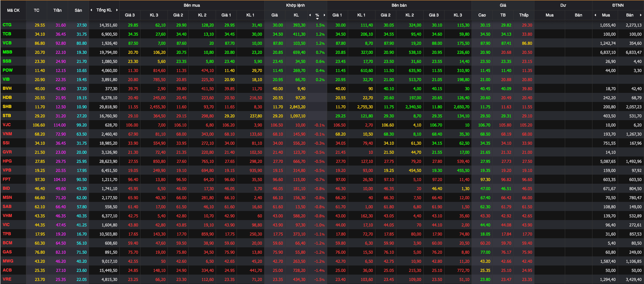Viewport: 644px width, 284px height.
Task: Open the VJC stock symbol
Action: pos(7,125)
